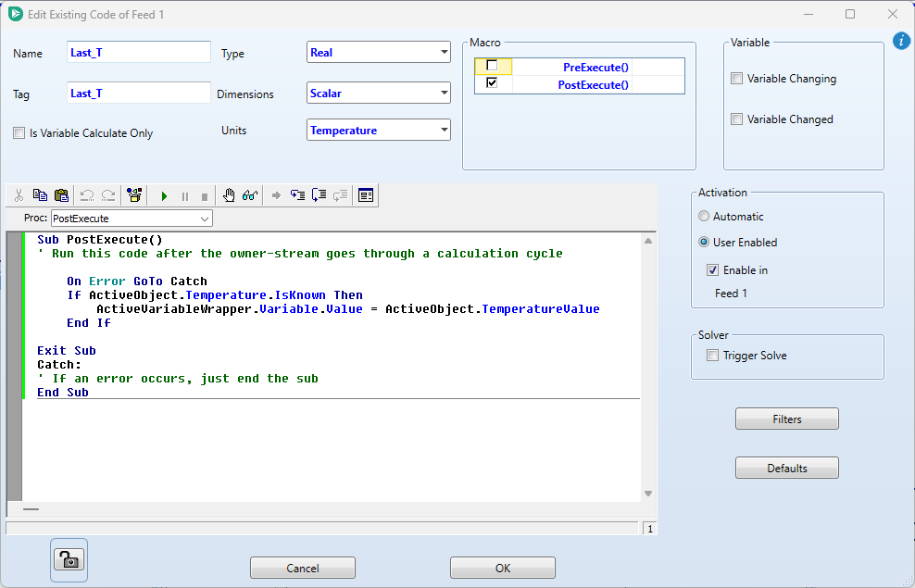Disable the PostExecute macro checkbox
This screenshot has width=915, height=588.
[492, 83]
